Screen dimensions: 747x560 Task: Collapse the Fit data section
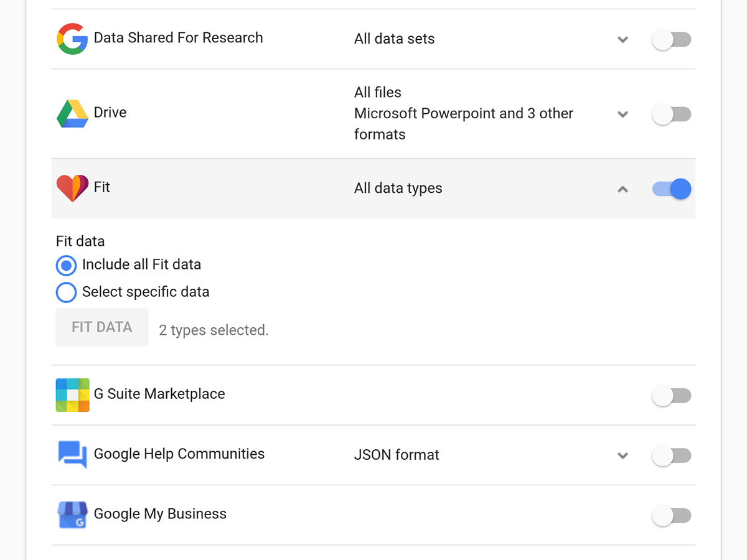point(622,190)
